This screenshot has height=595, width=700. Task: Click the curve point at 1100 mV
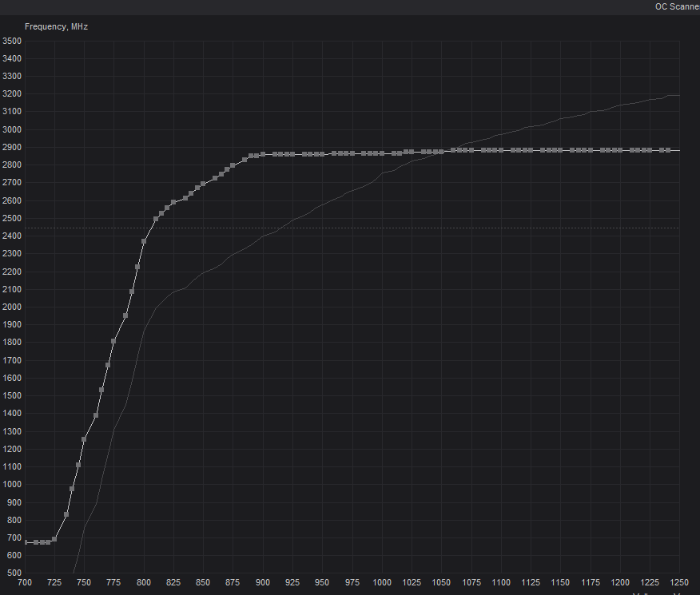click(x=501, y=150)
